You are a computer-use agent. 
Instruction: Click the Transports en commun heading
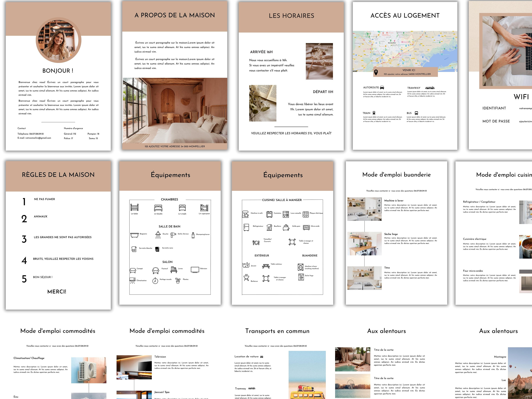click(x=277, y=331)
